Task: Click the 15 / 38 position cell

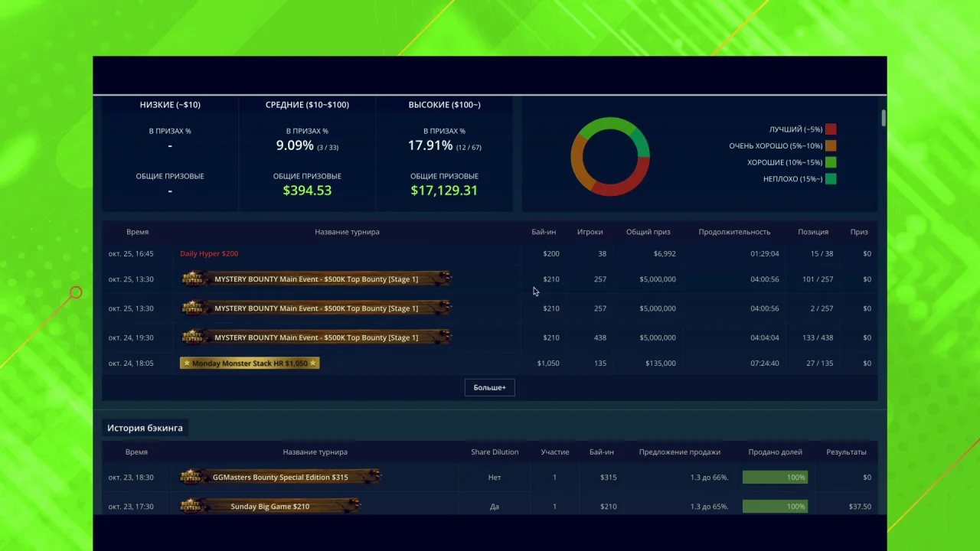Action: point(822,253)
